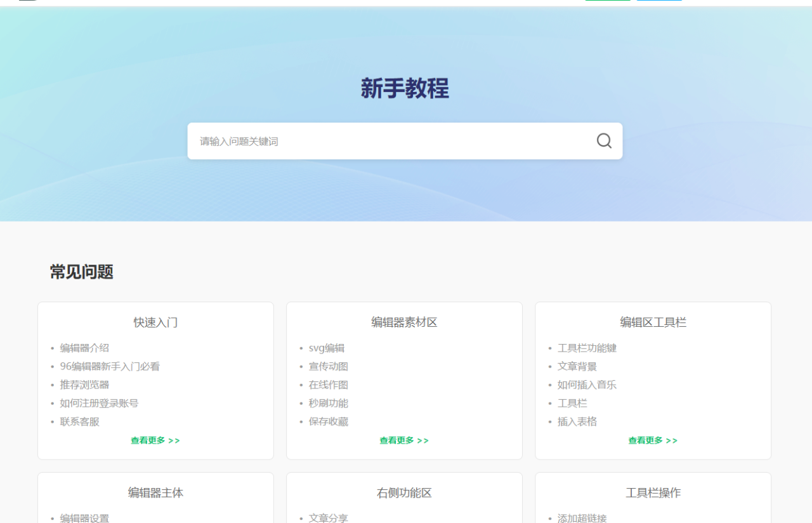The height and width of the screenshot is (523, 812).
Task: Open the 编辑器介绍 article
Action: coord(84,348)
